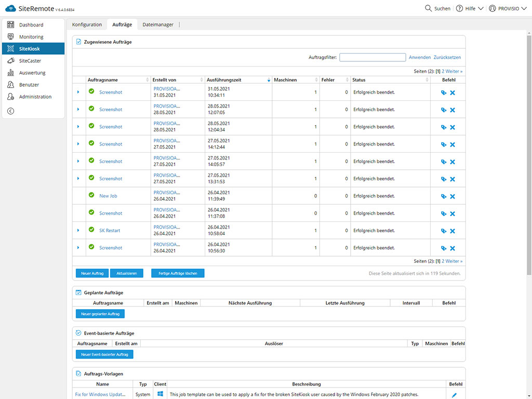This screenshot has width=532, height=399.
Task: Sort by Ausführungszeit column header arrow
Action: click(269, 80)
